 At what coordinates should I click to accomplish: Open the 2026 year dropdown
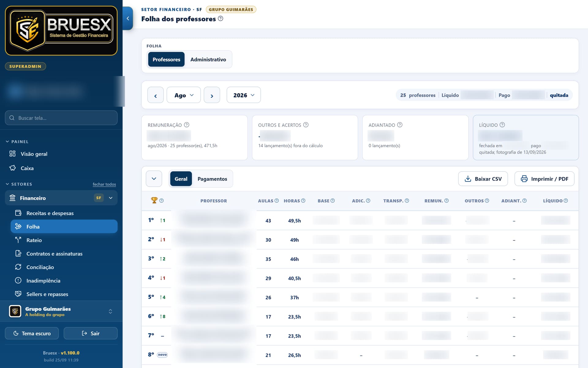coord(244,95)
